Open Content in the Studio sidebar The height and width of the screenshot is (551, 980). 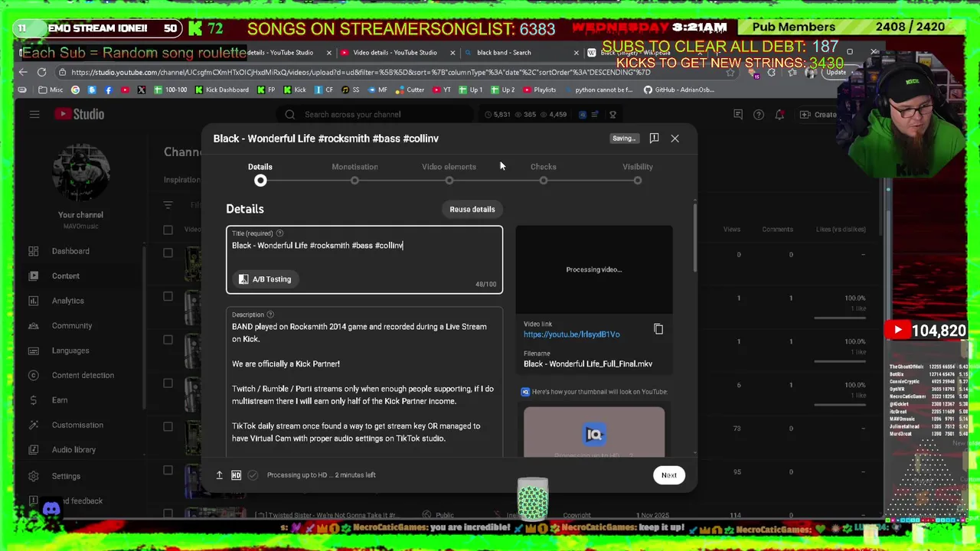66,276
